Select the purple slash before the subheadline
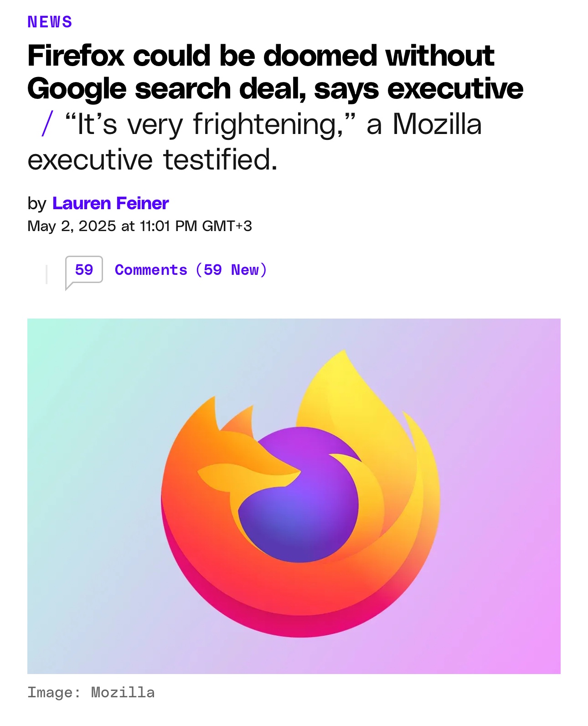588x726 pixels. (47, 124)
